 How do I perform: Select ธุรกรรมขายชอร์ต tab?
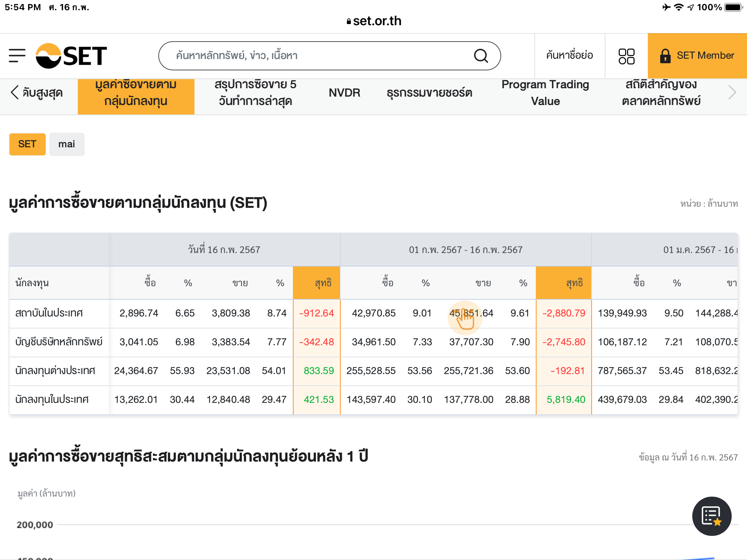coord(429,93)
